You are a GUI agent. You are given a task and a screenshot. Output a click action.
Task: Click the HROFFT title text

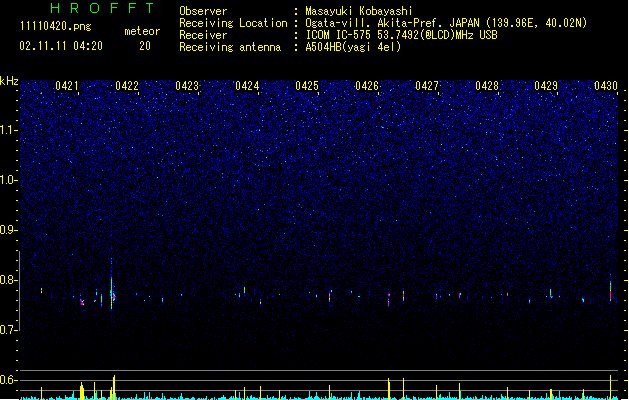click(x=102, y=8)
